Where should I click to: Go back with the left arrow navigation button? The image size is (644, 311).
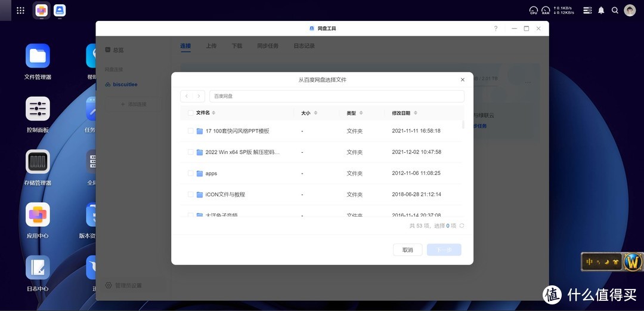point(187,96)
